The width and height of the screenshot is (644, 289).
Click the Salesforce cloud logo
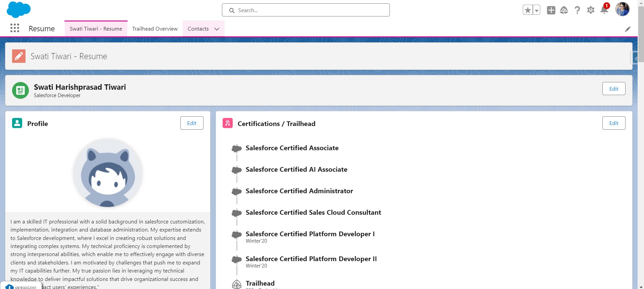click(18, 9)
